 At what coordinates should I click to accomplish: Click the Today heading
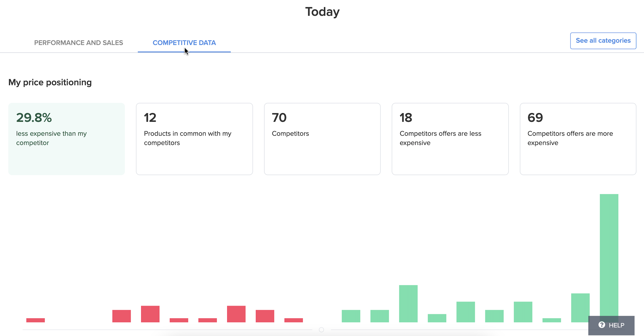point(322,12)
